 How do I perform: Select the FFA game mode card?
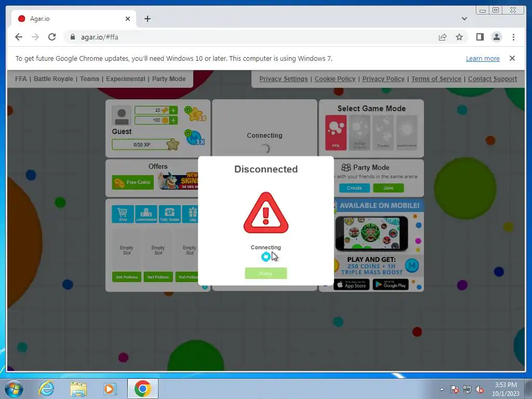click(x=336, y=132)
